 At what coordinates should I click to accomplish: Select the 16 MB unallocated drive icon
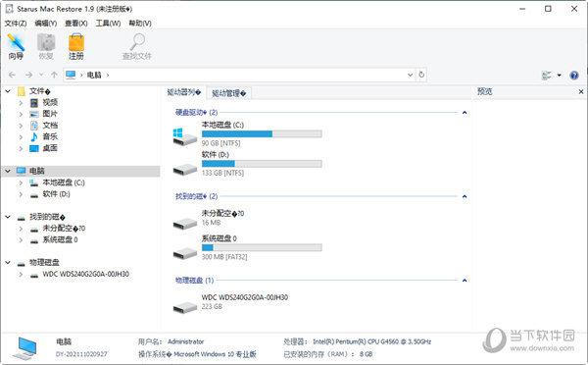coord(184,224)
